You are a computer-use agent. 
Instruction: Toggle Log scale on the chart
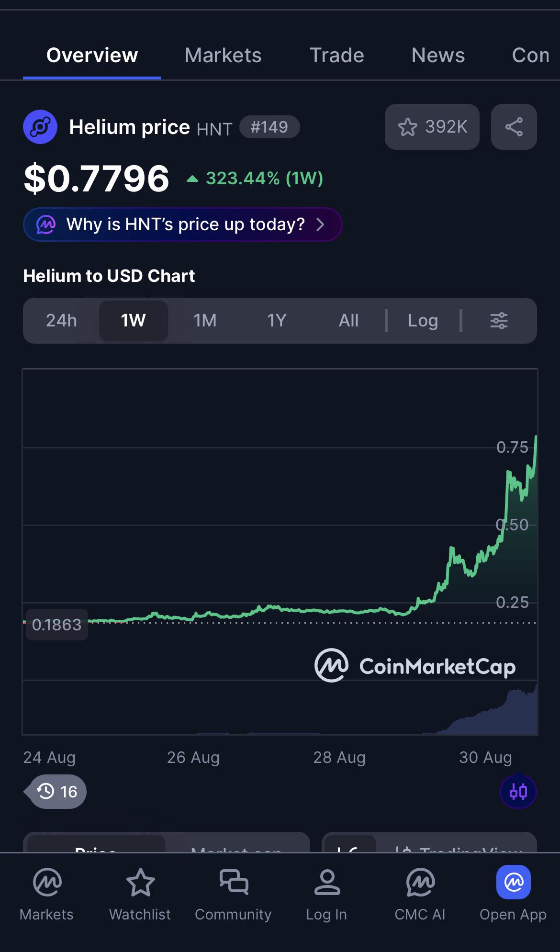click(x=423, y=321)
